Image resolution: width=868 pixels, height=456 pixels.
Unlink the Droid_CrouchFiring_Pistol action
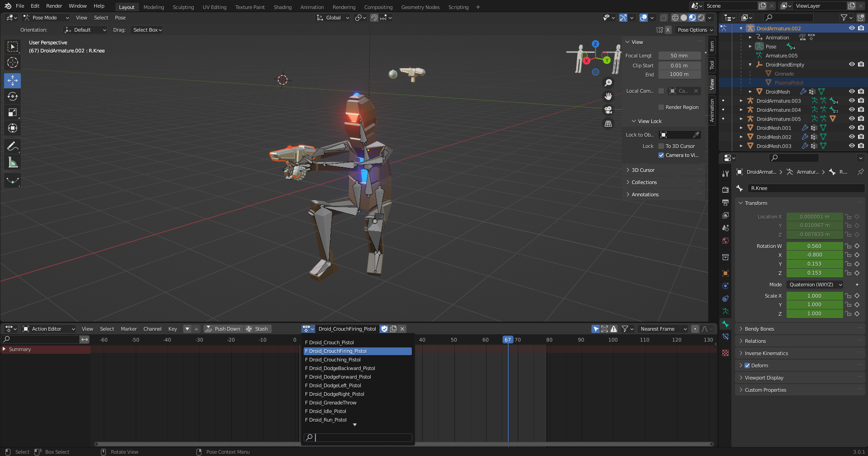point(402,329)
